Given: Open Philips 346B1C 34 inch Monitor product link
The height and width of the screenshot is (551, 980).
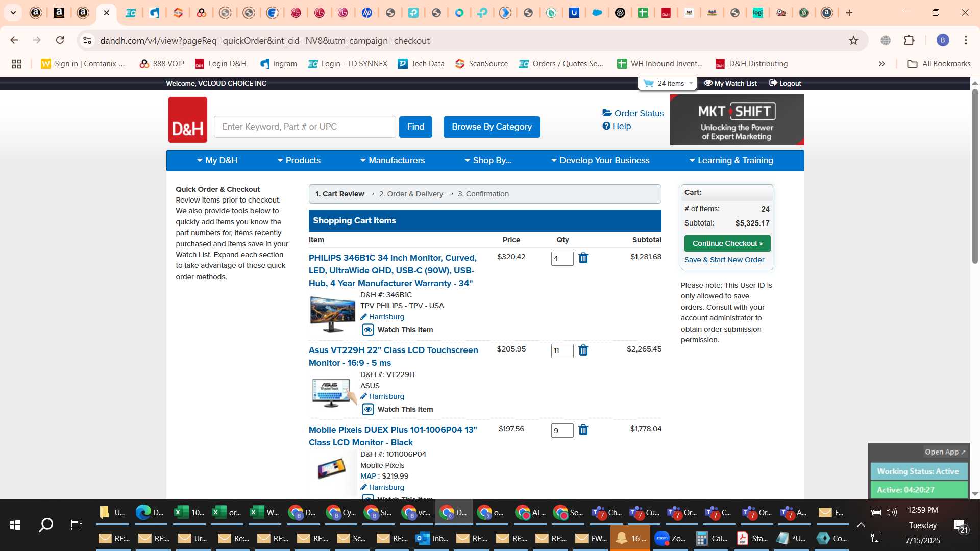Looking at the screenshot, I should pyautogui.click(x=393, y=270).
